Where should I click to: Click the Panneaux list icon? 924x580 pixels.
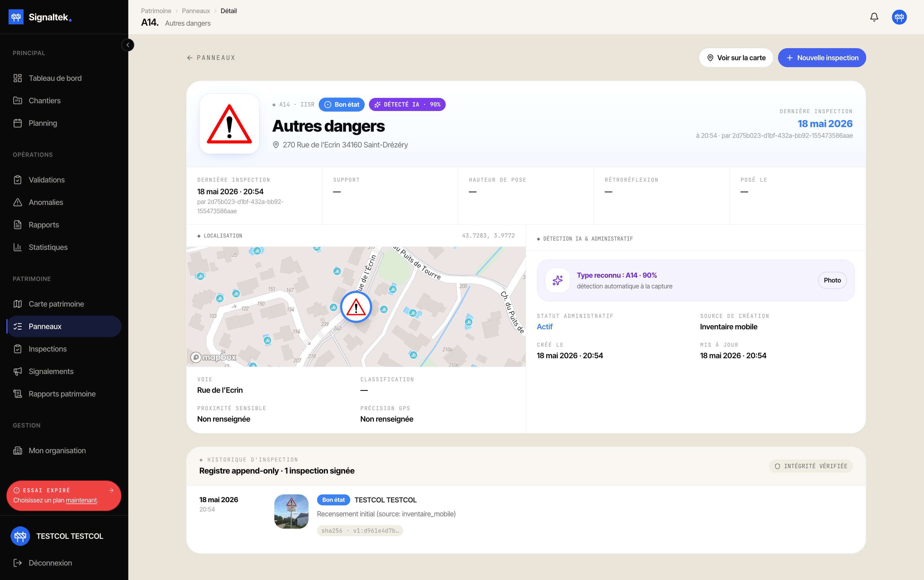tap(18, 326)
